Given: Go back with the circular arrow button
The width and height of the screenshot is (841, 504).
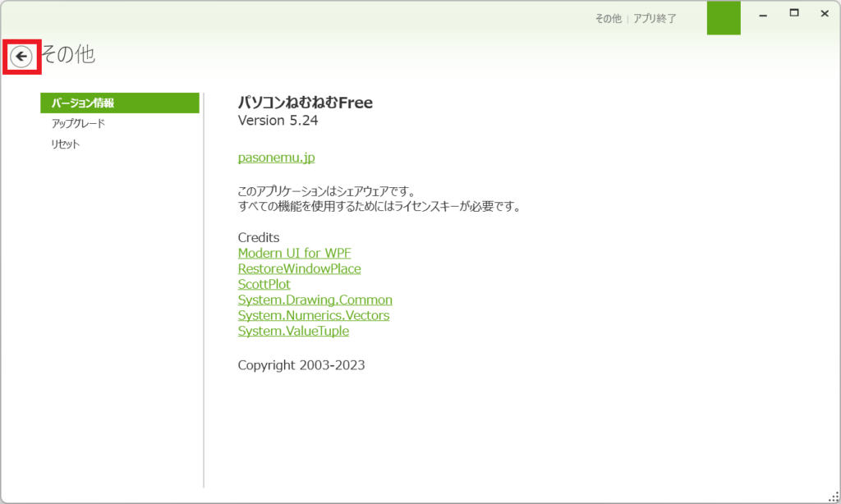Looking at the screenshot, I should coord(21,57).
